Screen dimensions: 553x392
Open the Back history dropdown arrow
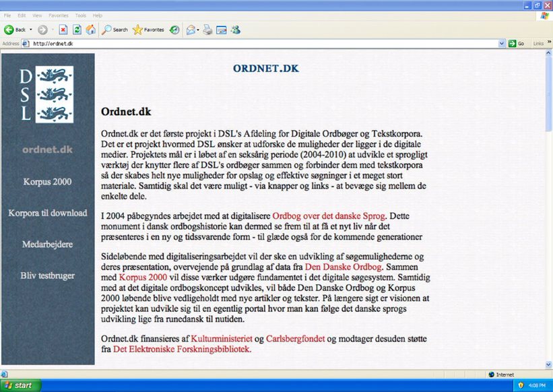pyautogui.click(x=31, y=30)
